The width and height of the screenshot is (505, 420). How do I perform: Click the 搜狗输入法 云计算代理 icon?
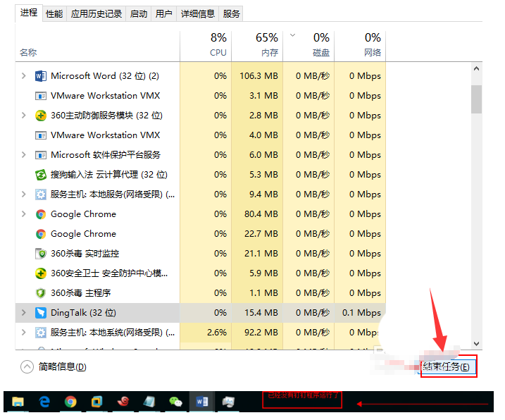[41, 175]
